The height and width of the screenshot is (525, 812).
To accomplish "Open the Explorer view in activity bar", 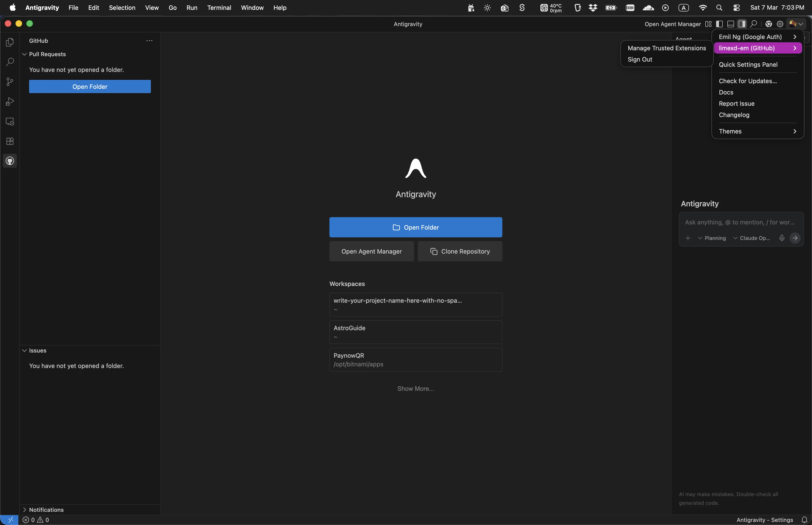I will (10, 42).
